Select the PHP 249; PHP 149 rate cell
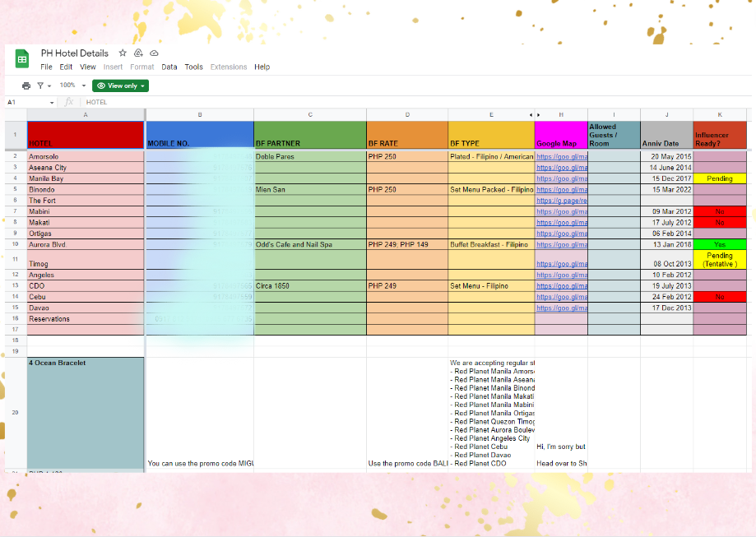This screenshot has width=756, height=537. (x=407, y=245)
